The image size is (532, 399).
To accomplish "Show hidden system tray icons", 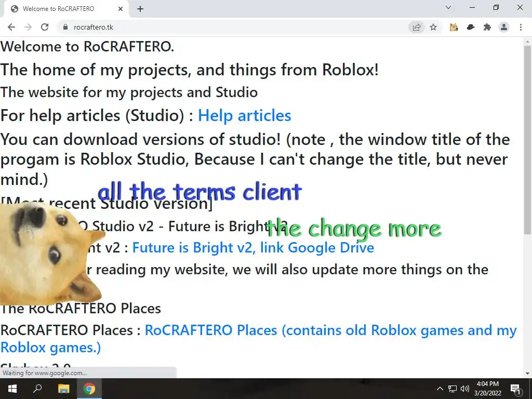I will pyautogui.click(x=440, y=389).
